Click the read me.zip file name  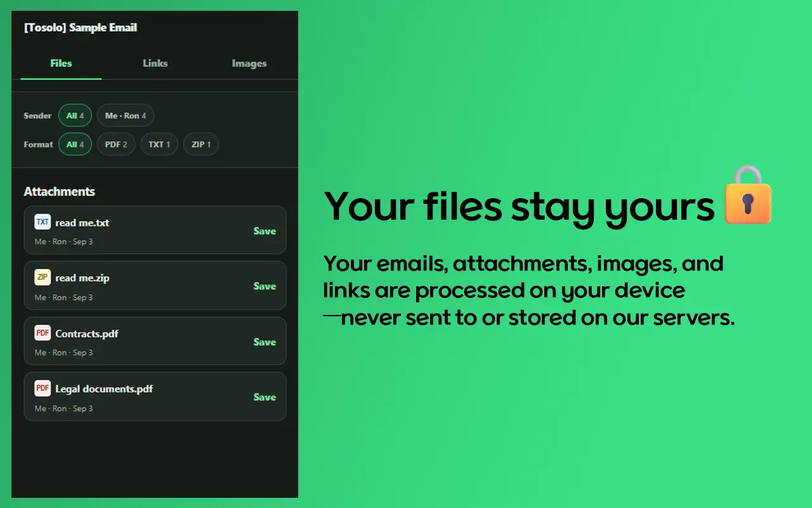pyautogui.click(x=82, y=278)
